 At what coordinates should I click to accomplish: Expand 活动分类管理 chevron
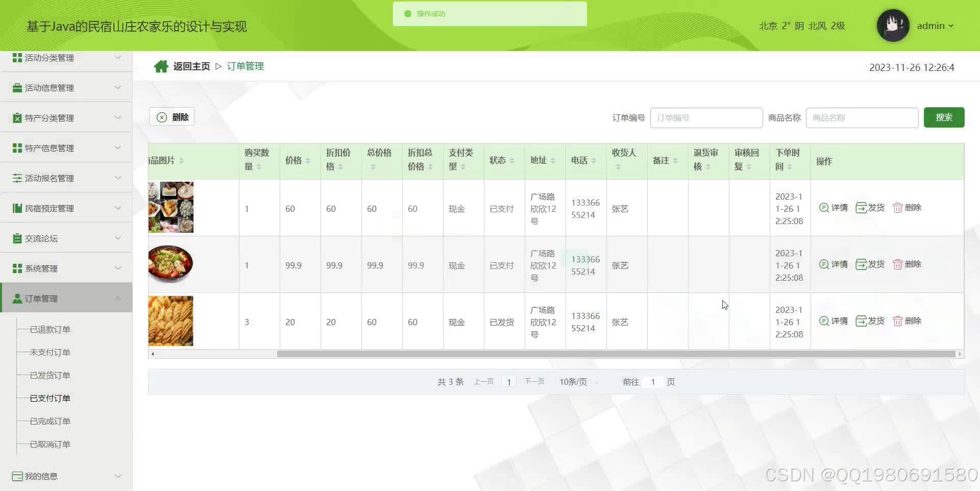[118, 57]
